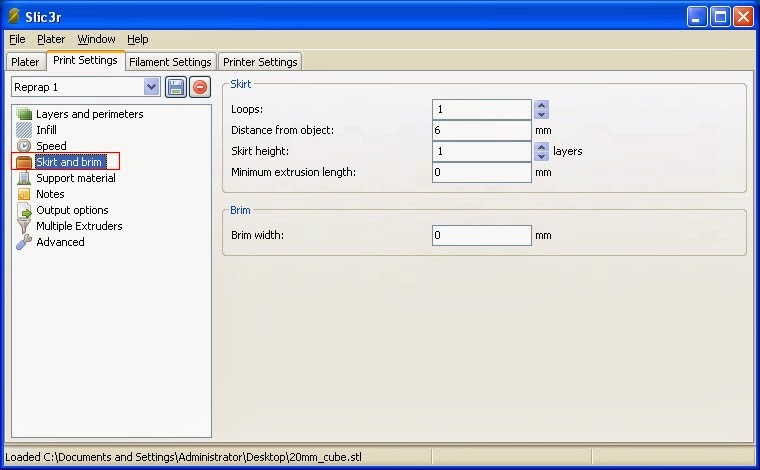Go to Printer Settings tab
Viewport: 760px width, 470px height.
[x=260, y=62]
